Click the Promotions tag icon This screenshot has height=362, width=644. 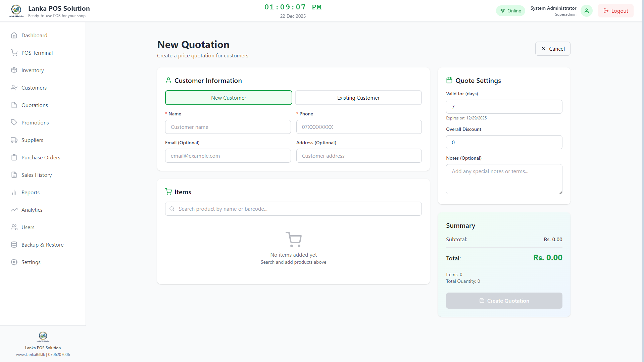(x=14, y=123)
